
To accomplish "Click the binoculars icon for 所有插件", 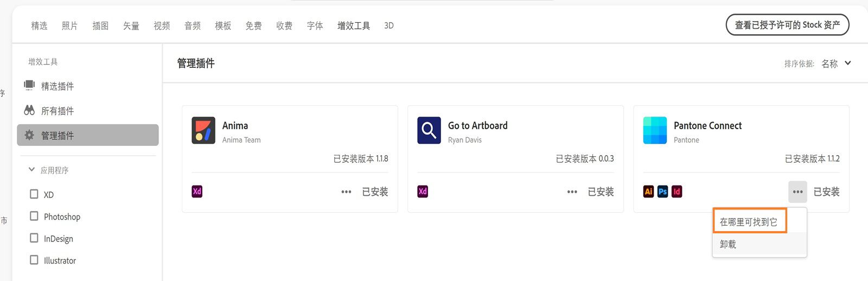I will point(29,110).
